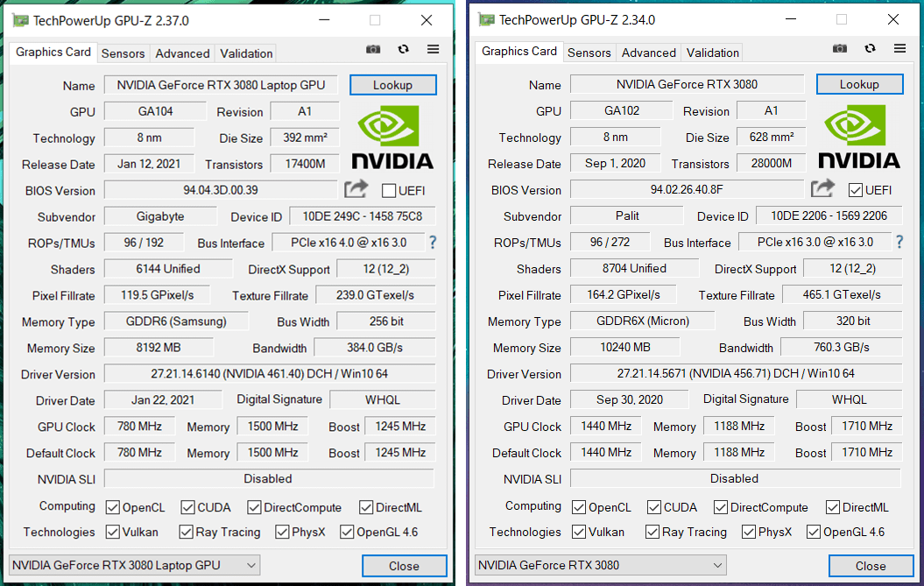The image size is (924, 586).
Task: Toggle UEFI checkbox in GPU-Z 2.34.0
Action: 856,190
